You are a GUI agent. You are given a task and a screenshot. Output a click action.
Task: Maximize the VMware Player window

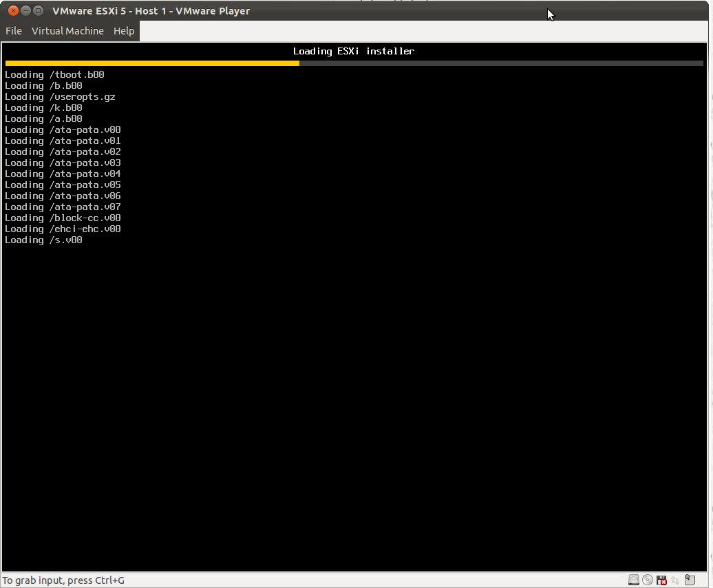click(39, 10)
